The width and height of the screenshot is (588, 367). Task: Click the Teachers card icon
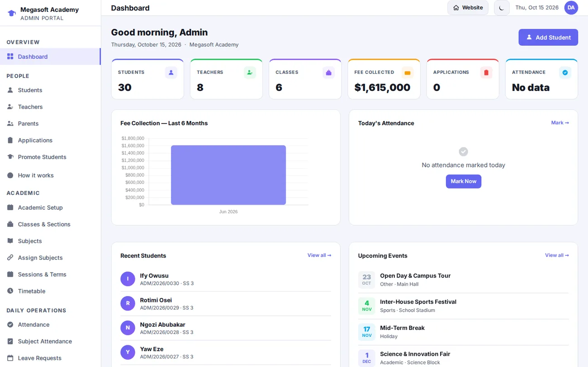250,73
